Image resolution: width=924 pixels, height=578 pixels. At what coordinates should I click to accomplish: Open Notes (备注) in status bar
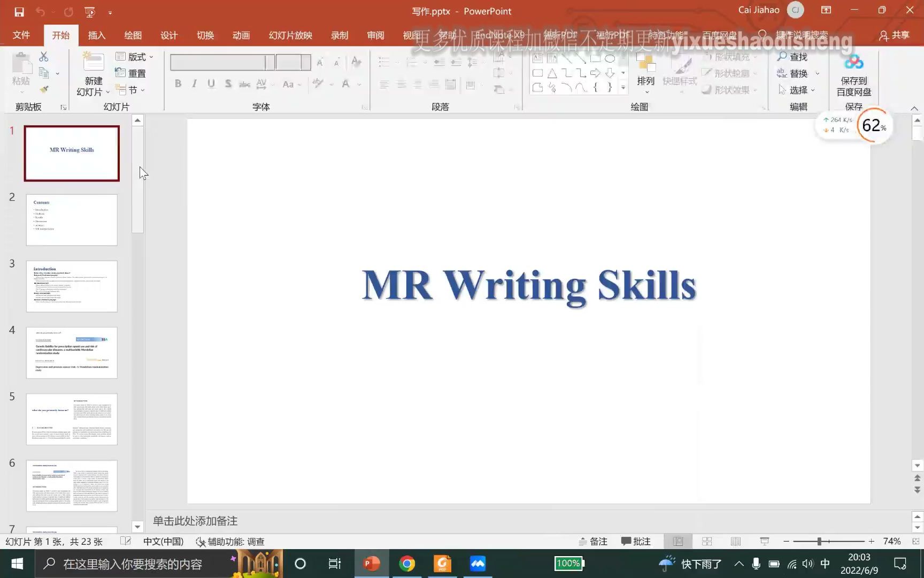point(593,542)
